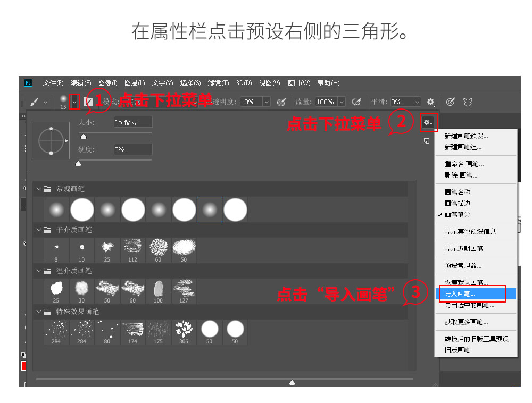Image resolution: width=532 pixels, height=403 pixels.
Task: Select the dry media brush labeled 25
Action: (107, 250)
